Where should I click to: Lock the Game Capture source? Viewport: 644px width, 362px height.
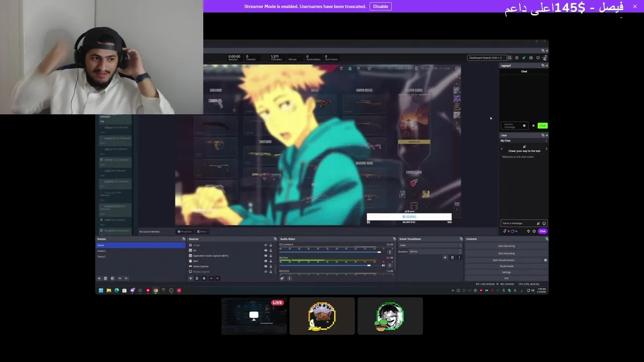point(271,266)
